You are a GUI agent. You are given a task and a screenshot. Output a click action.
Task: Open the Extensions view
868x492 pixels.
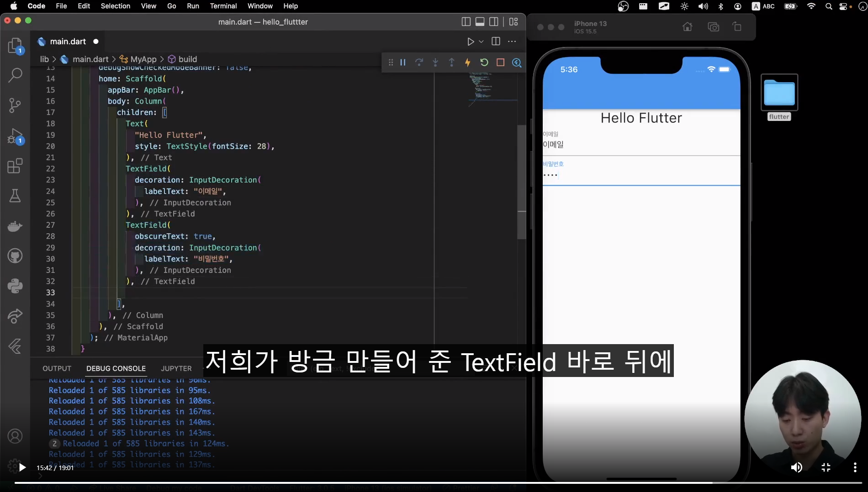[15, 166]
